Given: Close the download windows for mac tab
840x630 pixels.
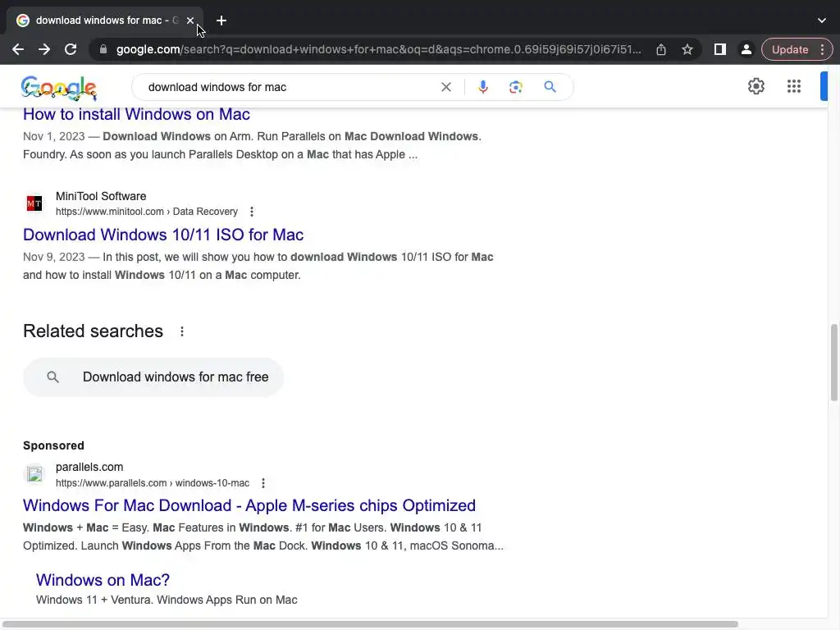Looking at the screenshot, I should tap(190, 21).
